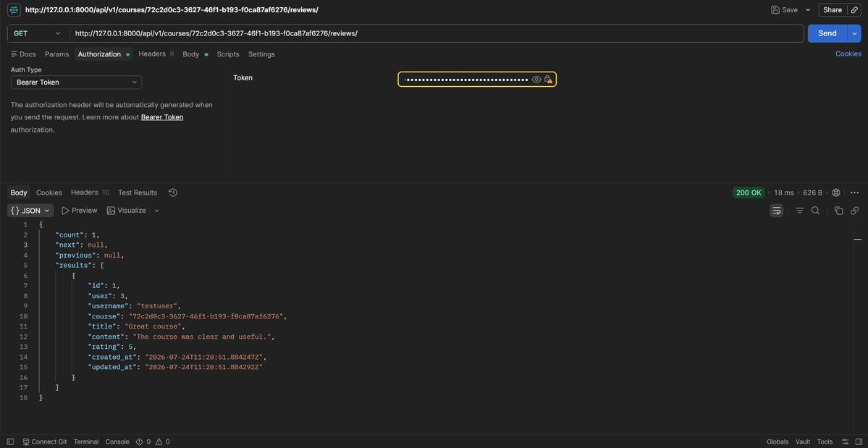Screen dimensions: 868x448
Task: Open the Scripts tab
Action: pos(228,54)
